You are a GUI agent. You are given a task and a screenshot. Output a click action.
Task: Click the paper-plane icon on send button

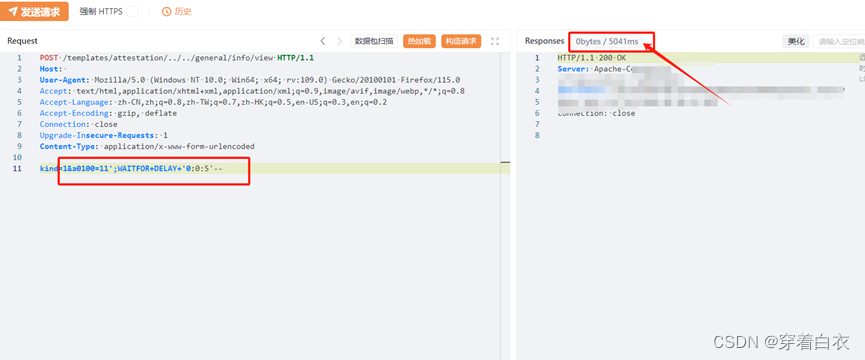pos(13,12)
